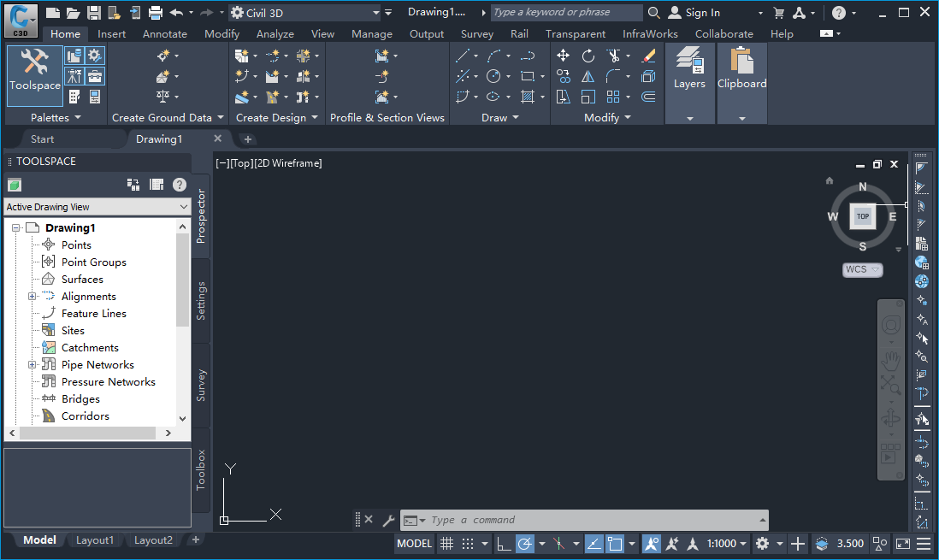Activate the Move command in Modify panel

pos(564,55)
